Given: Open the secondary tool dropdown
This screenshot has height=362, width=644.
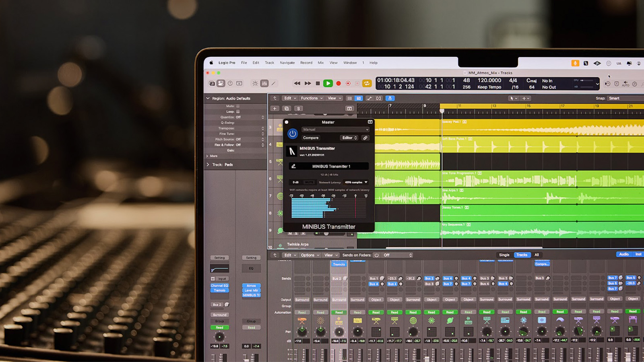Looking at the screenshot, I should [526, 98].
